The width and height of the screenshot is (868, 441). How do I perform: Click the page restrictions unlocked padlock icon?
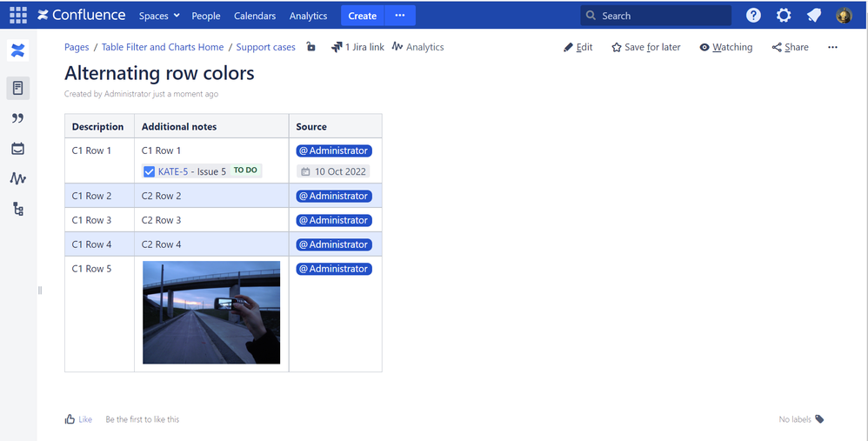(x=311, y=47)
